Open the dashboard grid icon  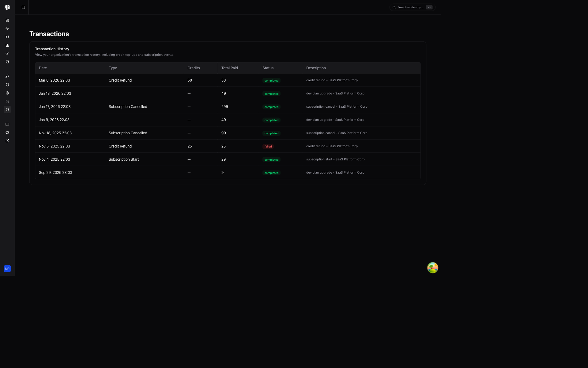click(x=7, y=20)
